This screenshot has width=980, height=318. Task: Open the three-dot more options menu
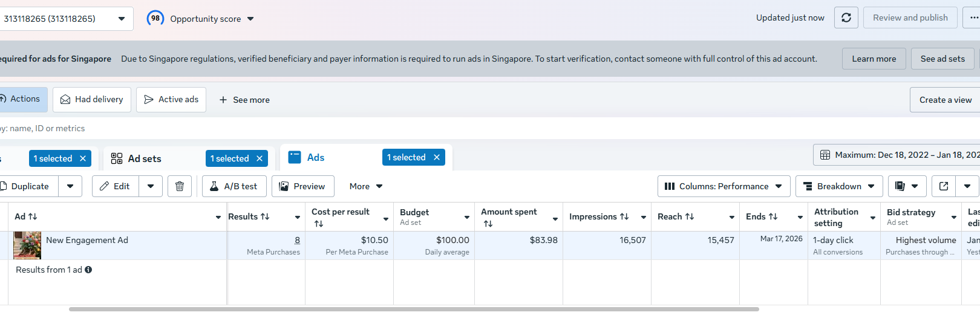[973, 18]
